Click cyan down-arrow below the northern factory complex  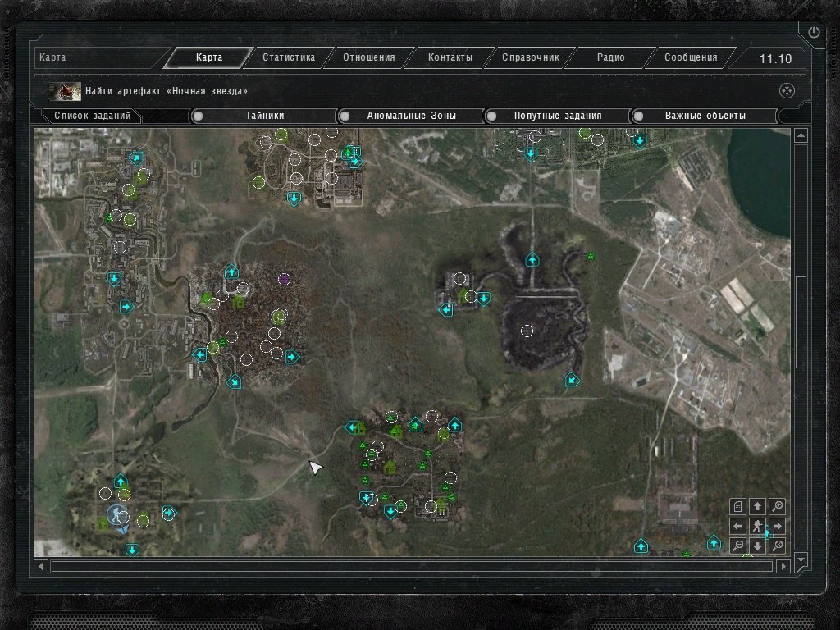point(294,199)
